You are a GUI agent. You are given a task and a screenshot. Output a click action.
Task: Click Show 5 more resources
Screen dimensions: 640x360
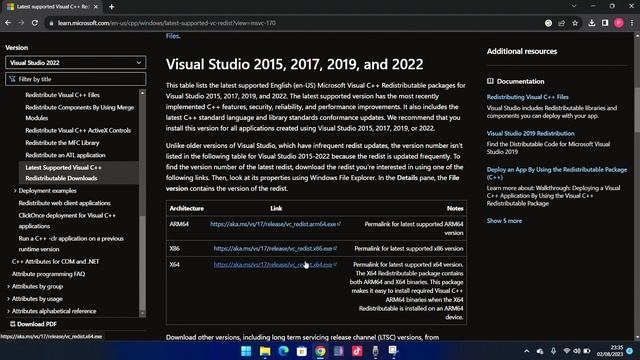pos(504,221)
